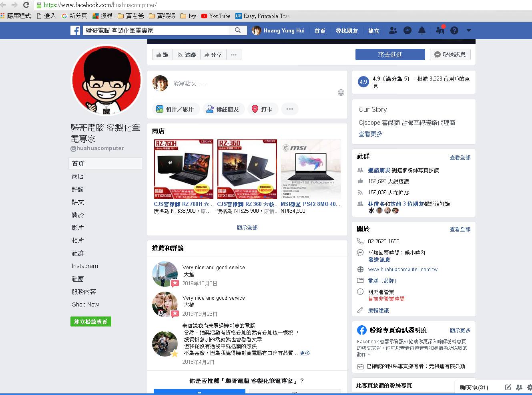Open the Notifications bell icon
Image resolution: width=532 pixels, height=395 pixels.
[422, 30]
